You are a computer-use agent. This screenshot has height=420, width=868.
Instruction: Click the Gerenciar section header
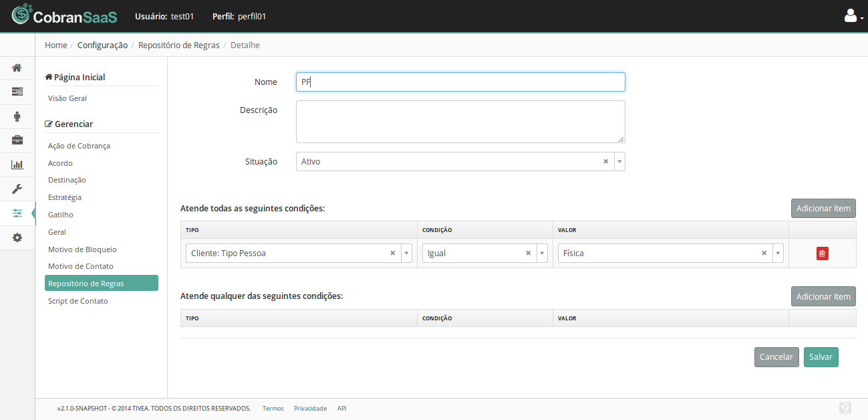coord(69,124)
